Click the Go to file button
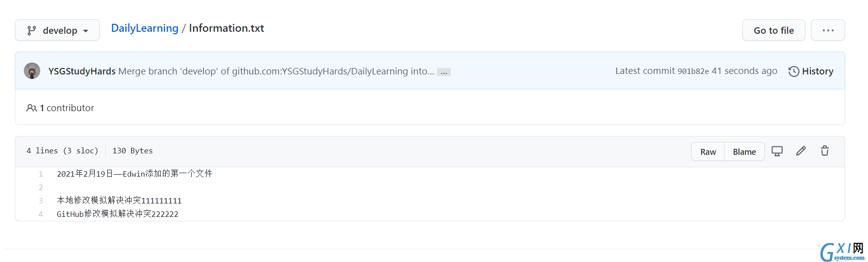Viewport: 868px width, 262px height. [774, 30]
